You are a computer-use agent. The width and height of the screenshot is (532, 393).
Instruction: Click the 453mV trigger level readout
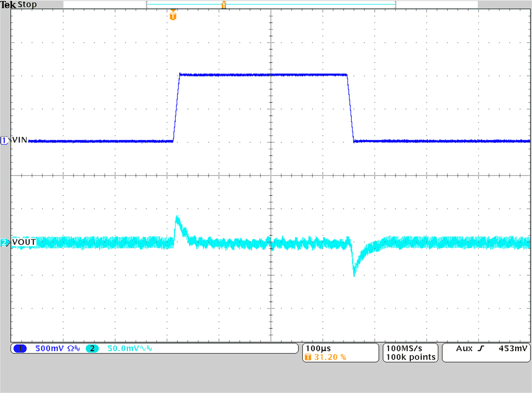click(x=513, y=349)
